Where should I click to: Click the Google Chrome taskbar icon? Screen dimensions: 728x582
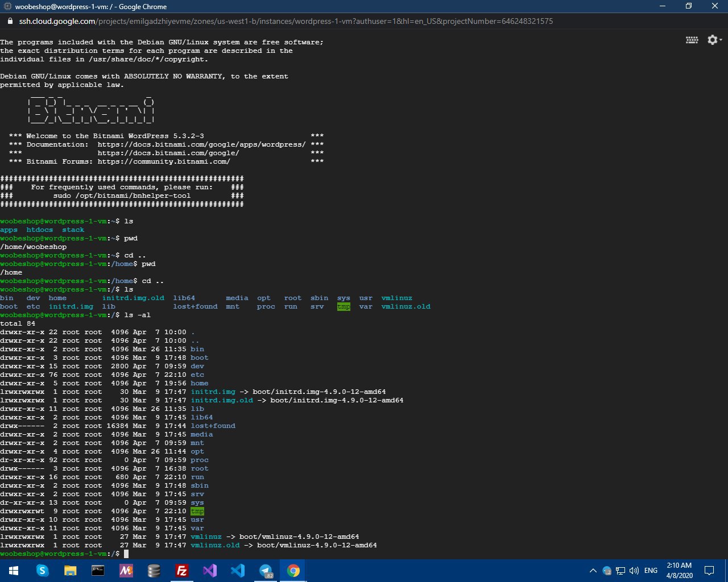[293, 571]
